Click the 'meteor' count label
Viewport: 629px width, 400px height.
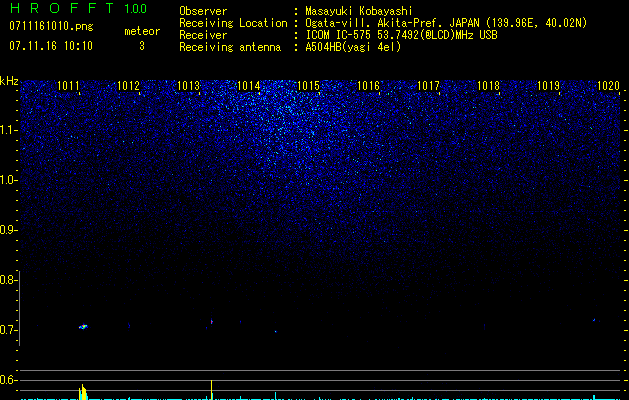[x=142, y=31]
